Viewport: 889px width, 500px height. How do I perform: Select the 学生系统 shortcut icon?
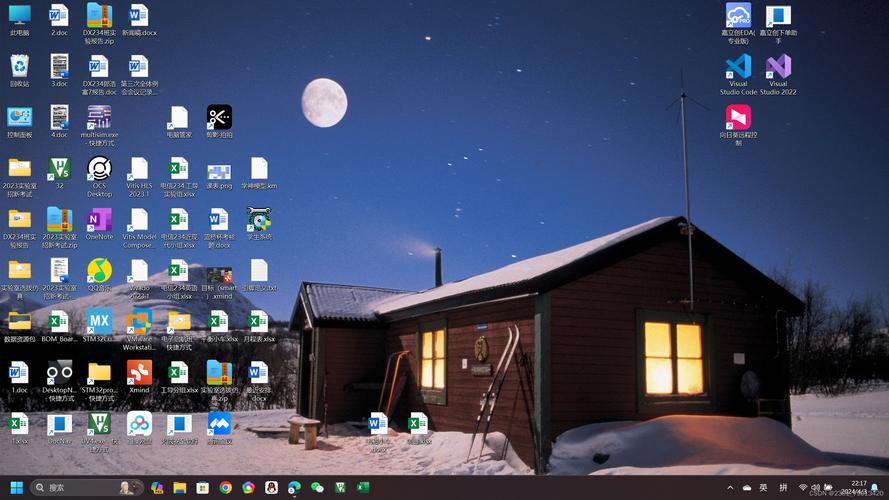click(x=259, y=224)
